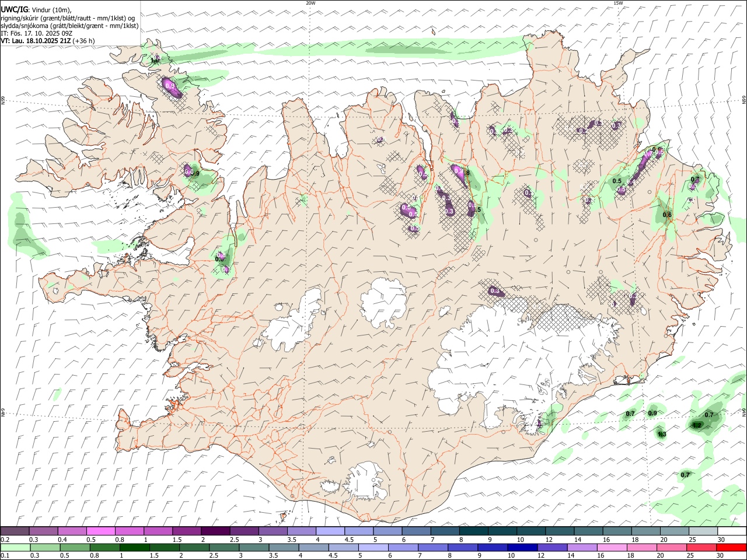Image resolution: width=747 pixels, height=560 pixels.
Task: Pick the light lavender 4 swatch on snow scale
Action: (x=330, y=531)
